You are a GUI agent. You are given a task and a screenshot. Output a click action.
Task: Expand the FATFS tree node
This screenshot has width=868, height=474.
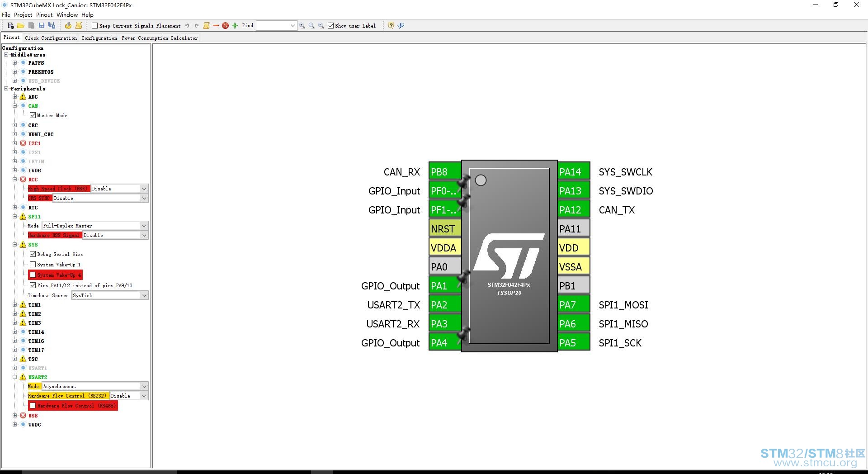click(x=15, y=63)
